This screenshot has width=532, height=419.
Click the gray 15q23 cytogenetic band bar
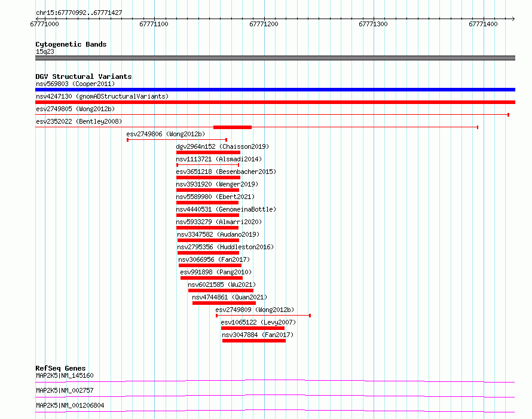coord(275,58)
